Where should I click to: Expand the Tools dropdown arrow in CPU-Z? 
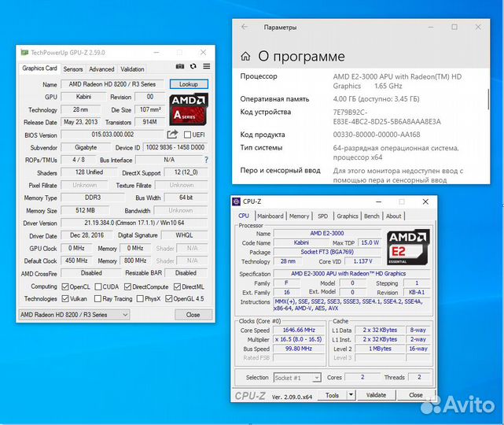[x=349, y=395]
